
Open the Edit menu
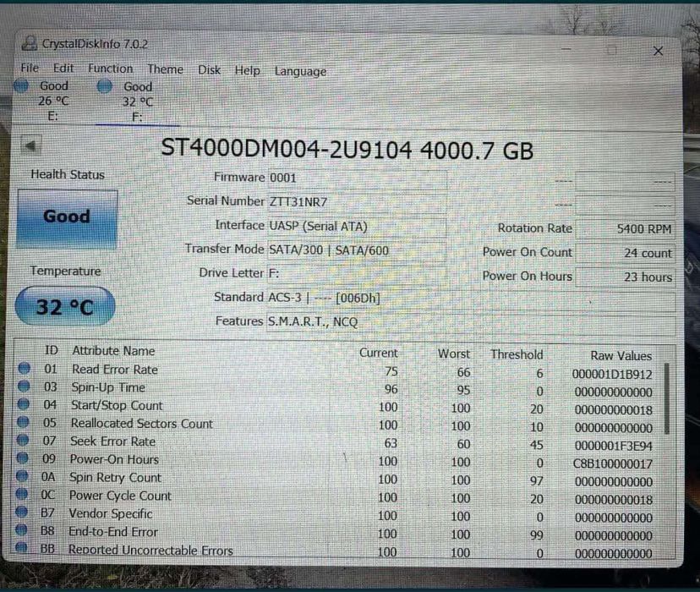pyautogui.click(x=63, y=69)
